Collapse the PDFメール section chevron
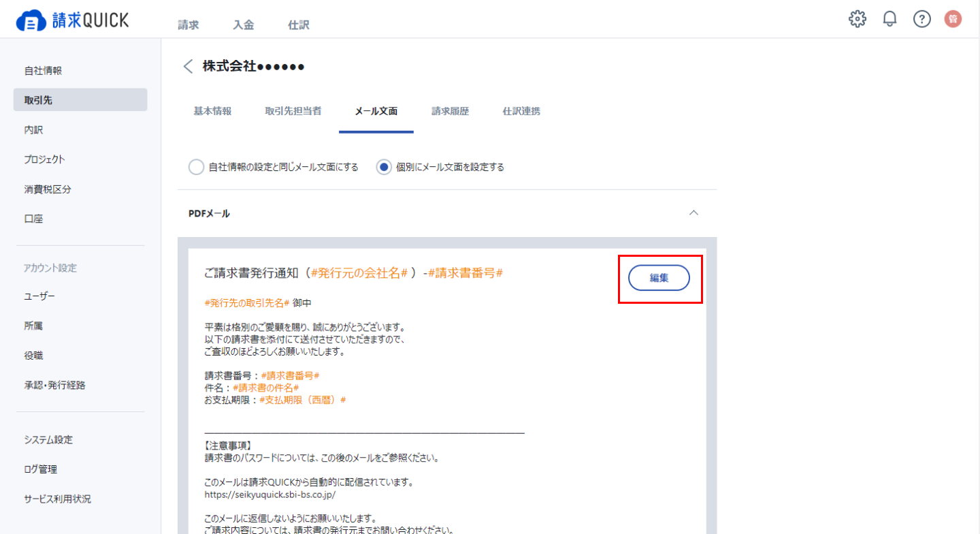 [693, 213]
